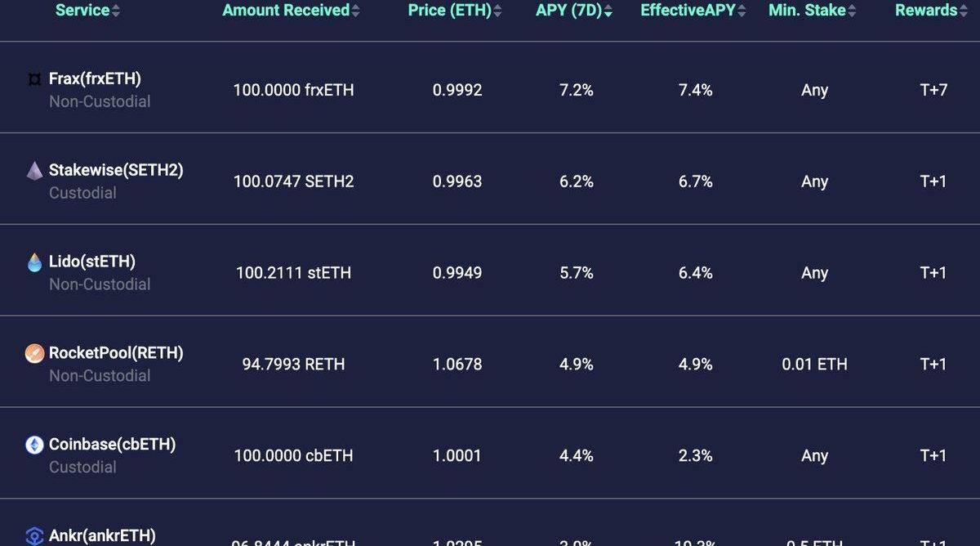Click the Coinbase blue circle icon
This screenshot has width=980, height=546.
click(x=34, y=445)
